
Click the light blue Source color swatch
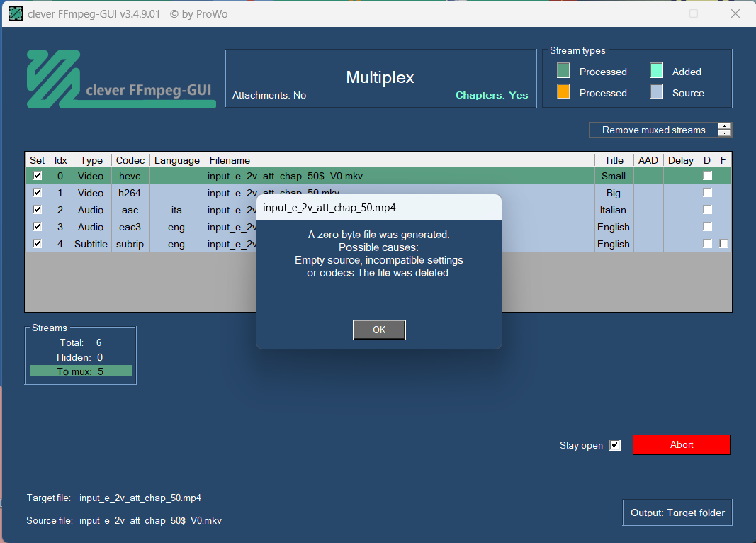tap(656, 91)
